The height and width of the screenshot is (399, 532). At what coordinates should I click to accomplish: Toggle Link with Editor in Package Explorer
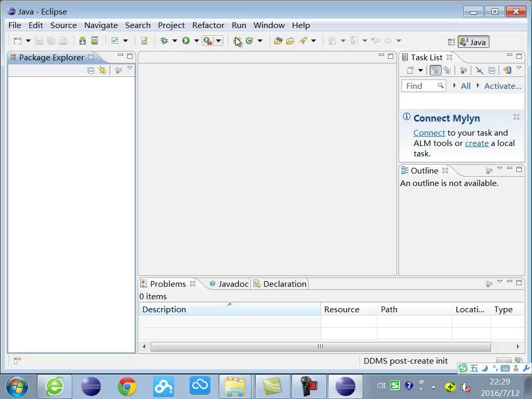pos(102,70)
